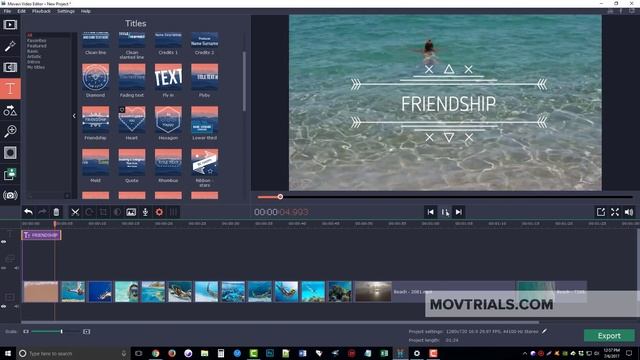The width and height of the screenshot is (640, 360).
Task: Open the Callouts shapes tab
Action: point(10,110)
